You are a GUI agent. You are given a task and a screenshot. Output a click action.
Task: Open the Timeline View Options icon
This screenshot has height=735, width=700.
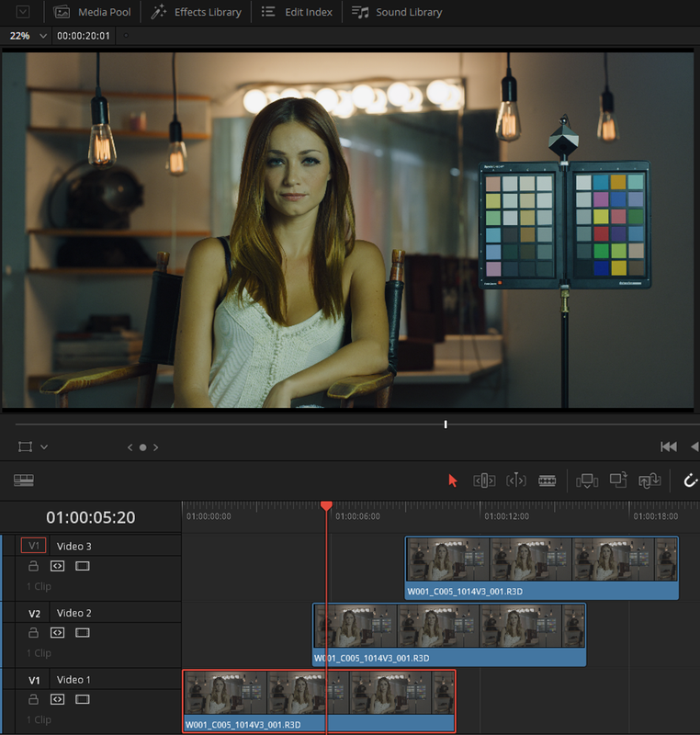coord(24,480)
